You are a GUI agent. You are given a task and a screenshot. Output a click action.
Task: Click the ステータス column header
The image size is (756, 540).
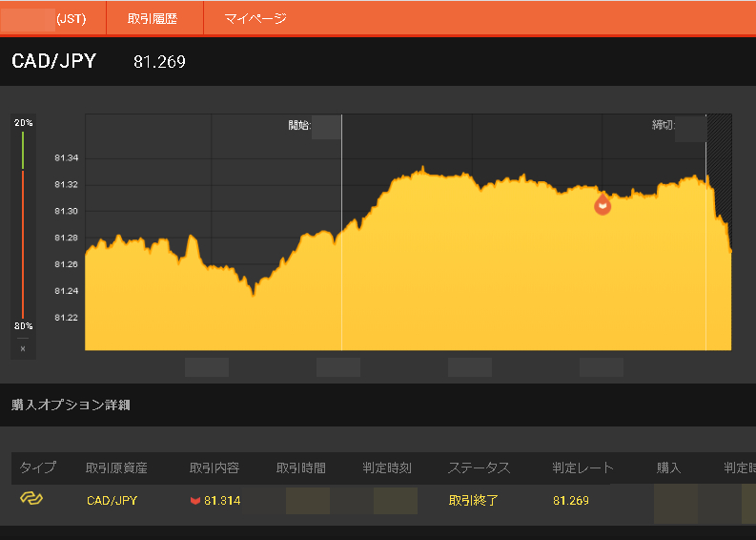(479, 467)
